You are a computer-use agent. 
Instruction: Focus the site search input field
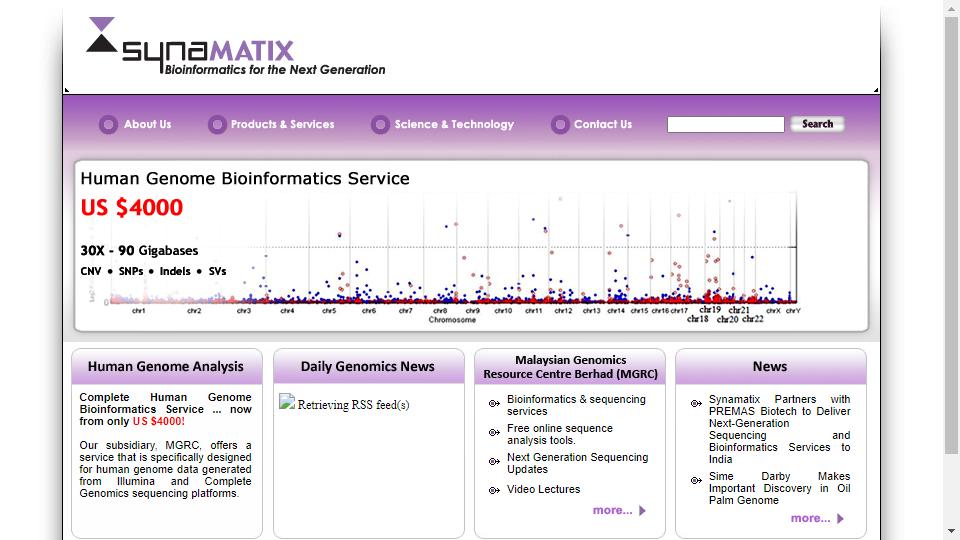point(726,124)
